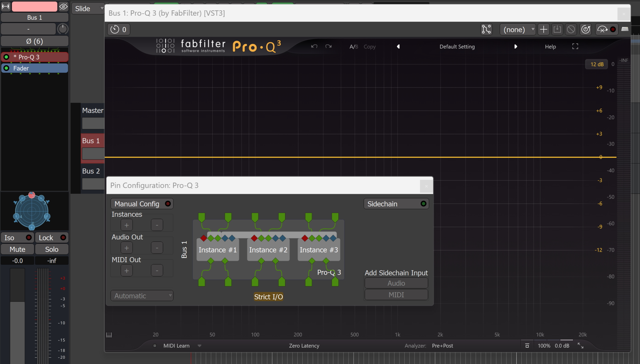Add an instance with plus stepper
The image size is (640, 364).
pos(127,225)
